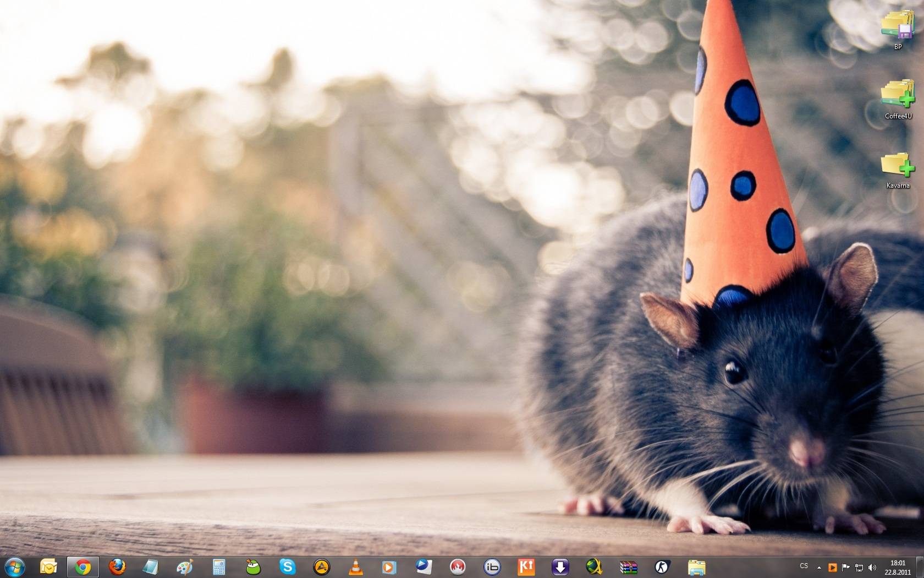The image size is (924, 578).
Task: Open AIMP music player
Action: coord(321,566)
